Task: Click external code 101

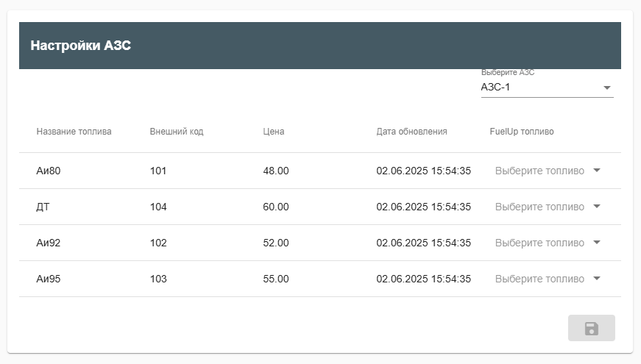Action: pos(158,171)
